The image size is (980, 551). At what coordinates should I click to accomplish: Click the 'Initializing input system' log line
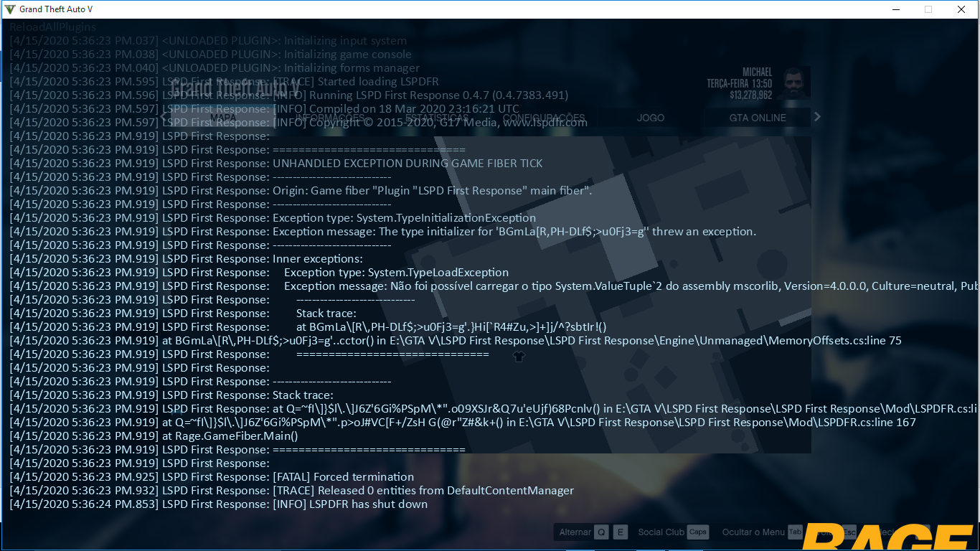(208, 41)
